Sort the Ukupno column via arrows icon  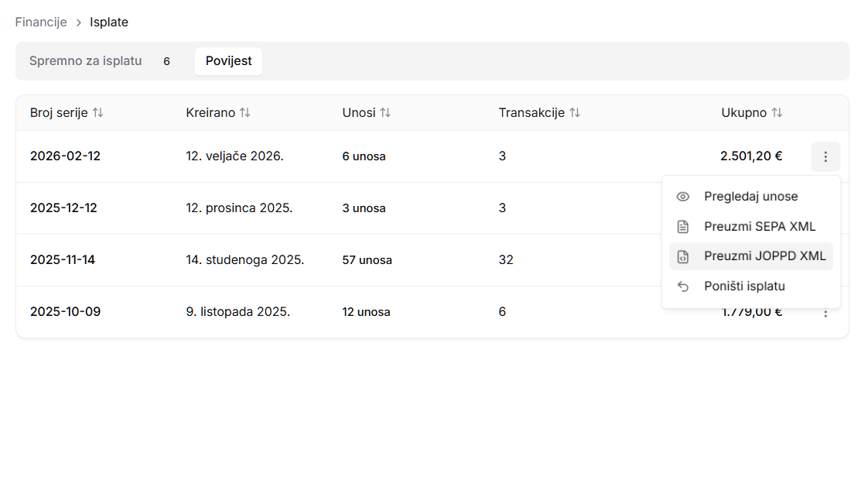click(777, 113)
